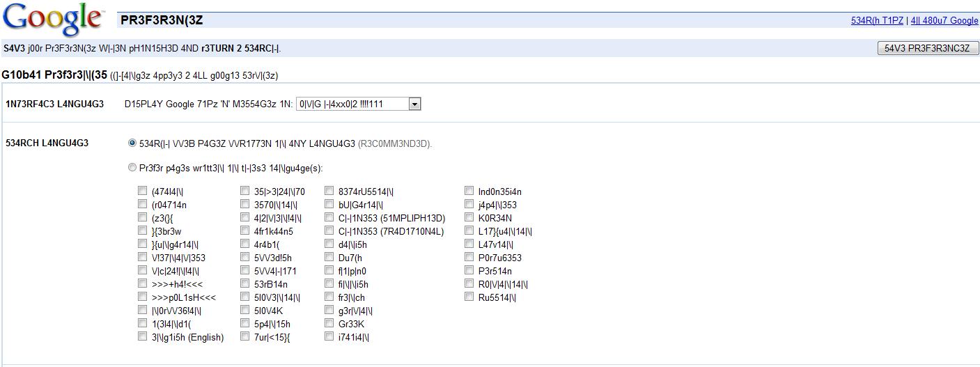
Task: Check the fi|\||\|i5h box
Action: click(x=329, y=283)
